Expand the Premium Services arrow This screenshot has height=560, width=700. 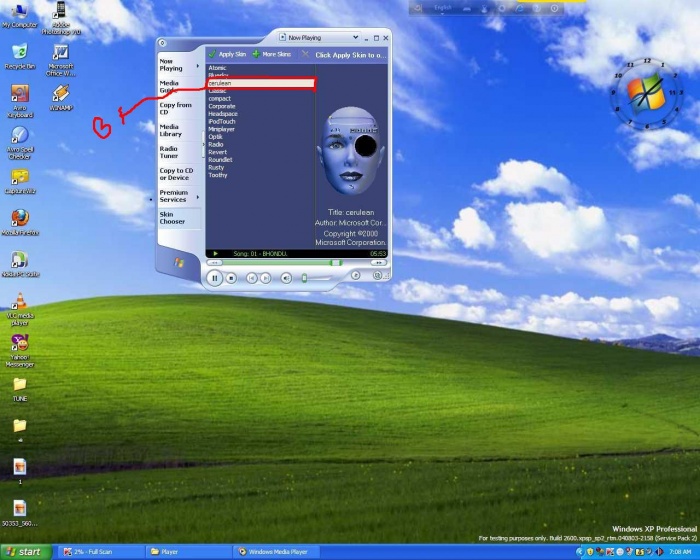(198, 196)
